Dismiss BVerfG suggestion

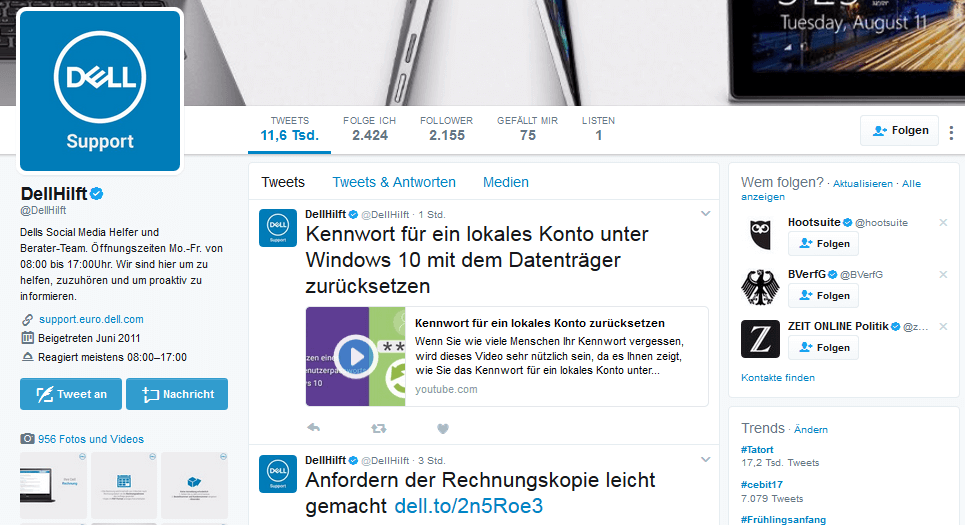(943, 275)
